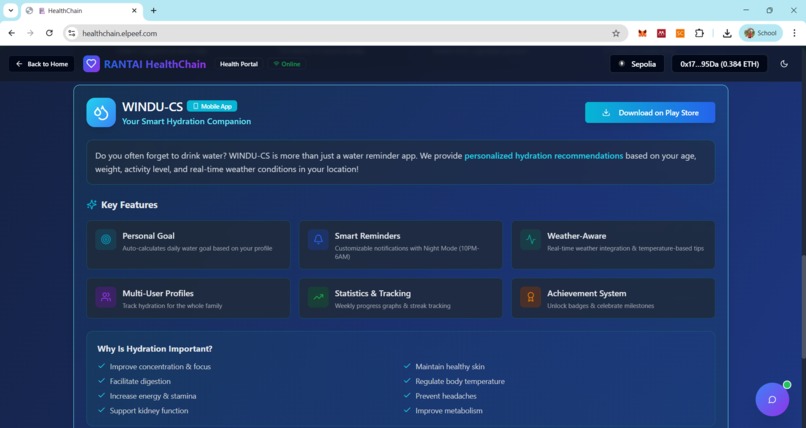Open the School profile button
This screenshot has height=428, width=806.
[761, 33]
